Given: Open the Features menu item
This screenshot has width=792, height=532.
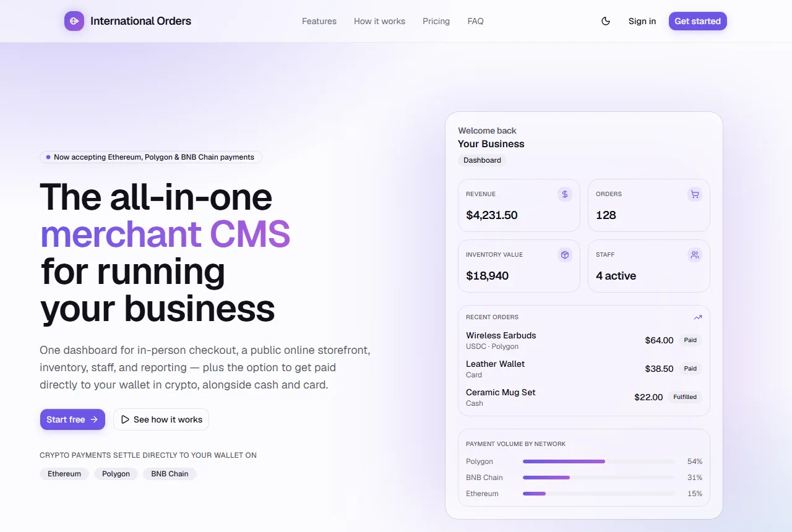Looking at the screenshot, I should point(319,21).
